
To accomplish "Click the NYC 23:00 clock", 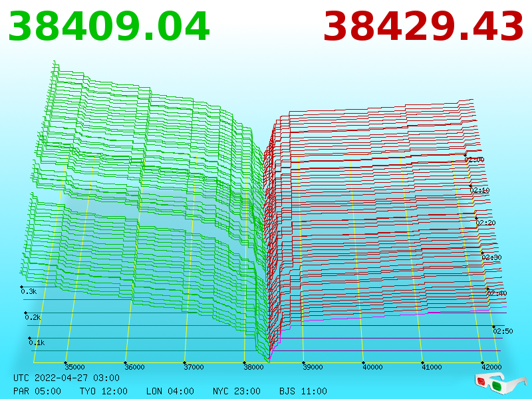I will pyautogui.click(x=237, y=391).
